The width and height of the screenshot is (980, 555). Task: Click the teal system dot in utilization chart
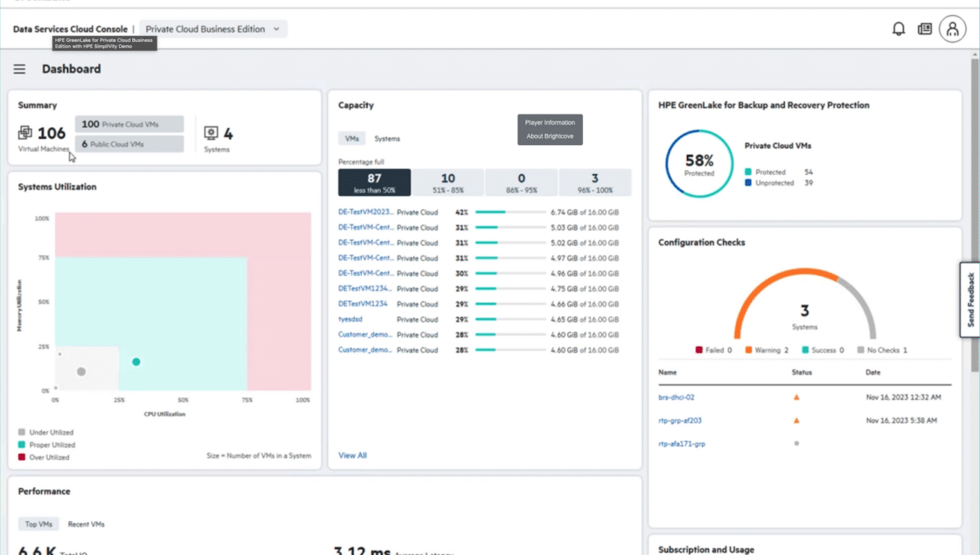tap(137, 362)
